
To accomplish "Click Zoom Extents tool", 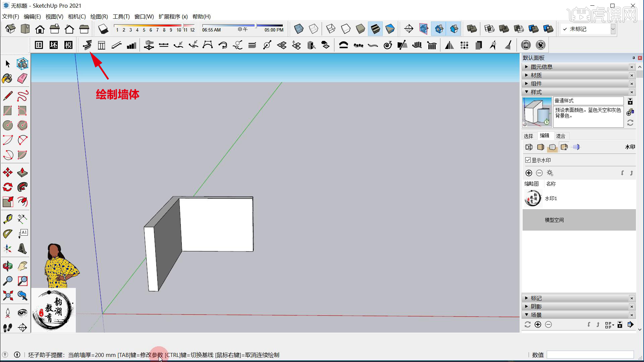I will pos(8,295).
